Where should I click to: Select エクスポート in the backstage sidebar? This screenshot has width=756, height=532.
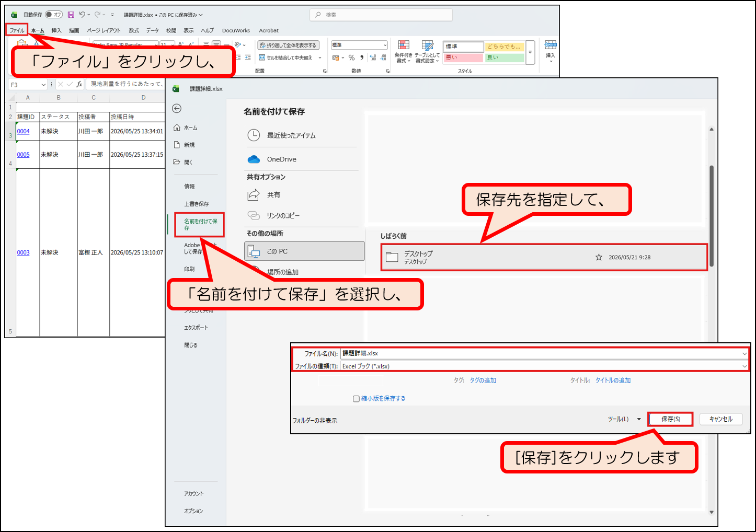click(196, 328)
